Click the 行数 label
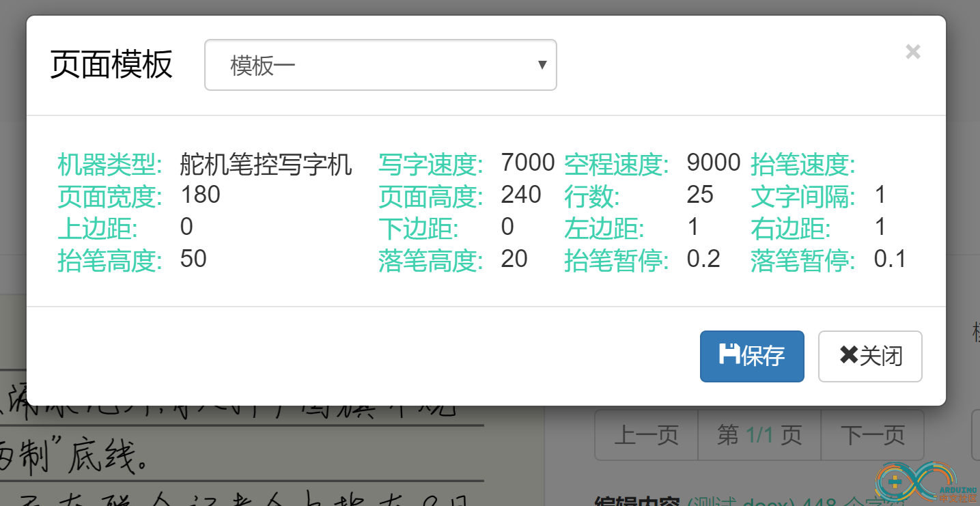Screen dimensions: 980x506 click(592, 197)
